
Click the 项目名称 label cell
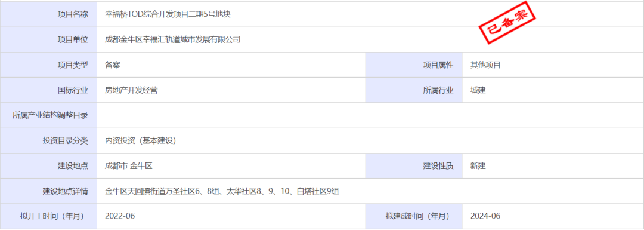click(x=49, y=14)
